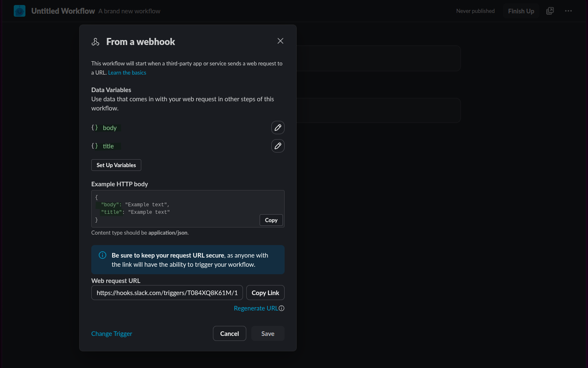This screenshot has height=368, width=588.
Task: Click the application/json content type note
Action: pyautogui.click(x=140, y=233)
